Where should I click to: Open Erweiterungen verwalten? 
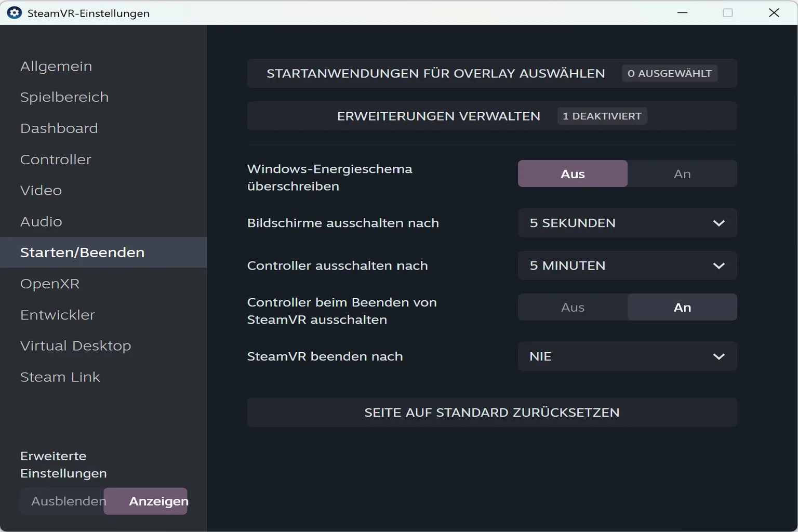pos(492,116)
